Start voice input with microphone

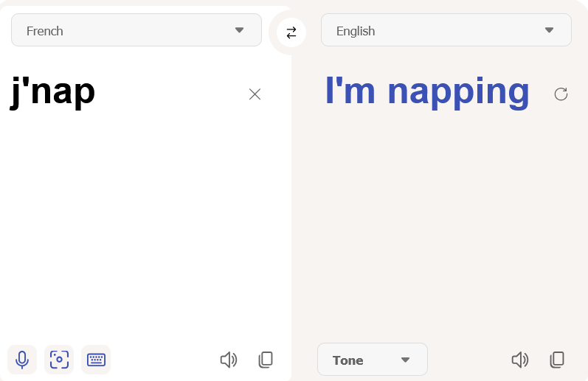(x=22, y=360)
